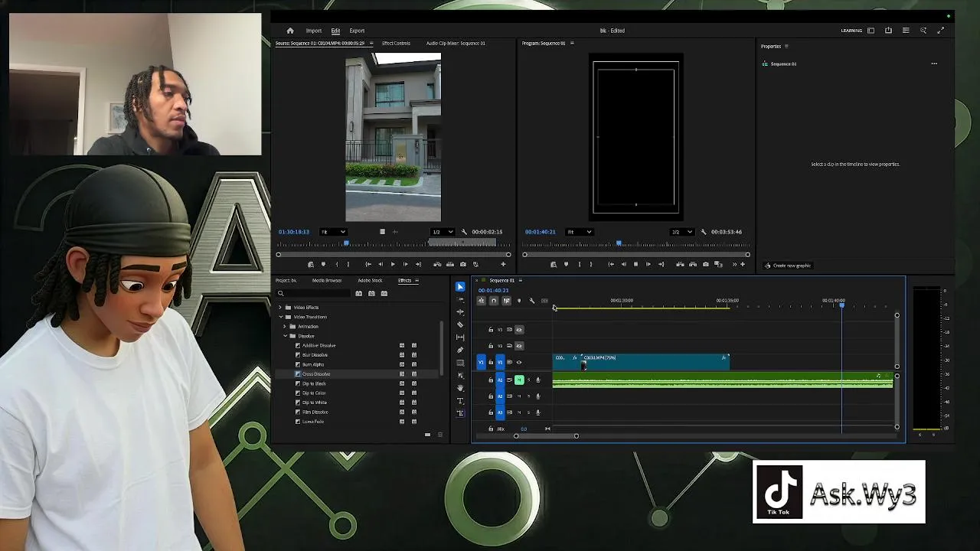Select the Dip to Black transition
Screen dimensions: 980x551
tap(314, 383)
